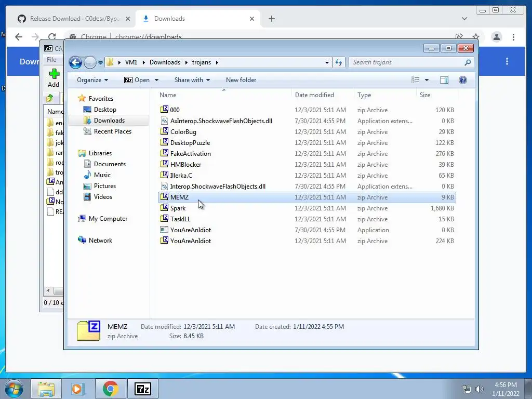The width and height of the screenshot is (532, 399).
Task: Click the Explorer forward arrow button
Action: click(x=90, y=62)
